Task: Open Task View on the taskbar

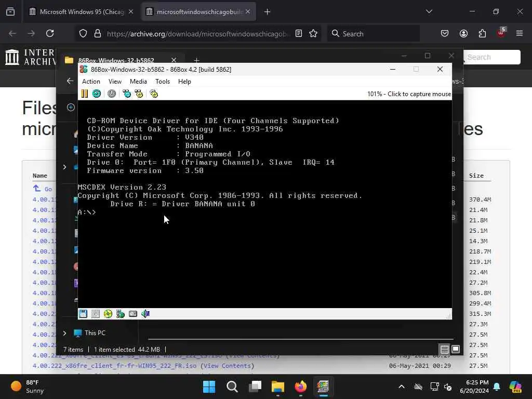Action: (255, 387)
